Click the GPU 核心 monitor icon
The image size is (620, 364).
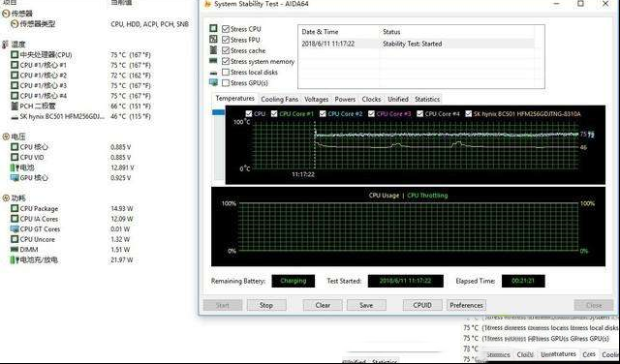coord(15,178)
